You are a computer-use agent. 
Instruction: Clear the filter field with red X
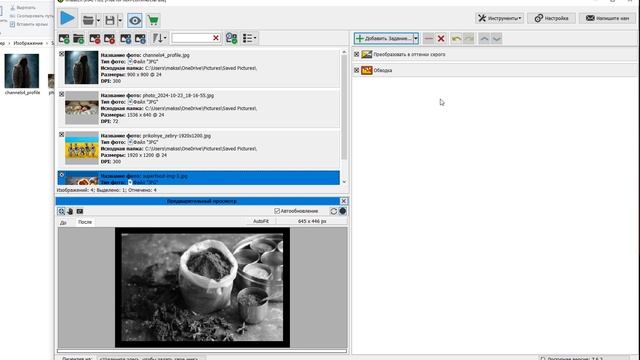tap(216, 38)
